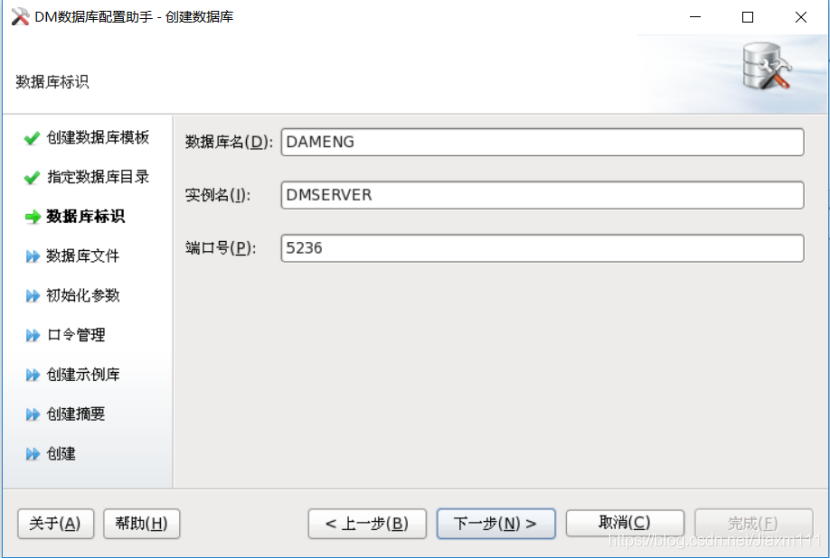Proceed with 下一步(N)
This screenshot has width=830, height=559.
pyautogui.click(x=495, y=524)
